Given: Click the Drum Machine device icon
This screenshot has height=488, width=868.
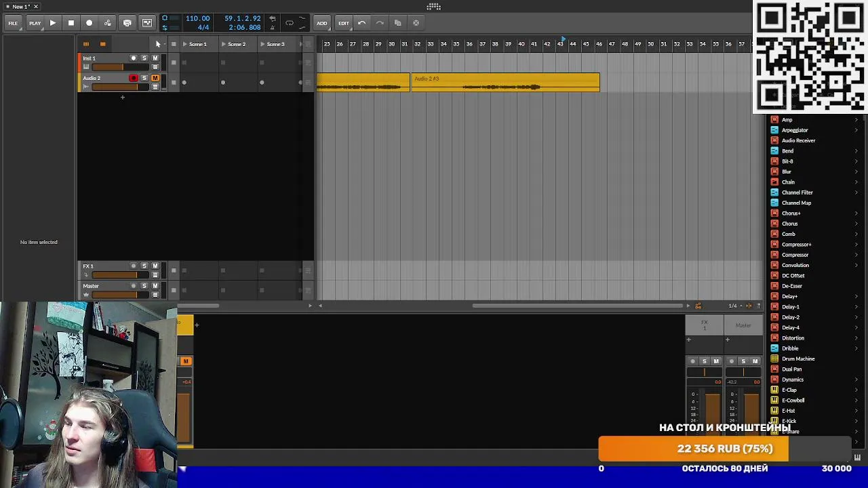Looking at the screenshot, I should coord(774,359).
